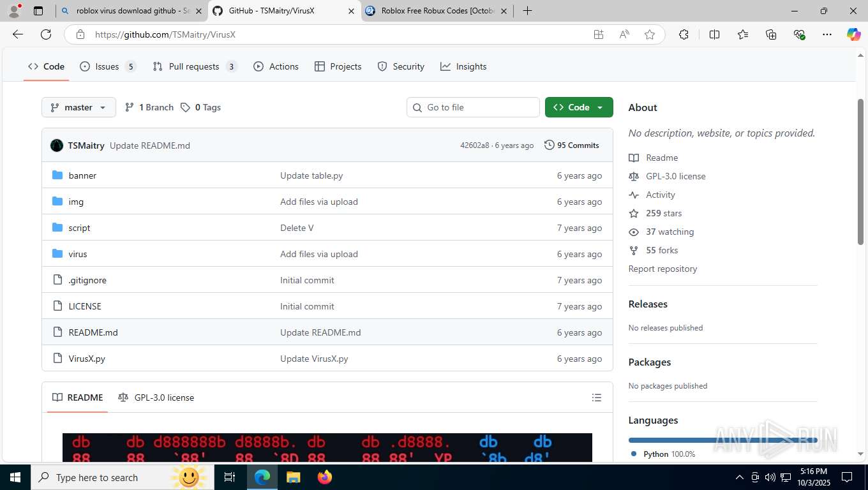Click TSMaitry's avatar in commit row
This screenshot has height=490, width=868.
point(57,145)
